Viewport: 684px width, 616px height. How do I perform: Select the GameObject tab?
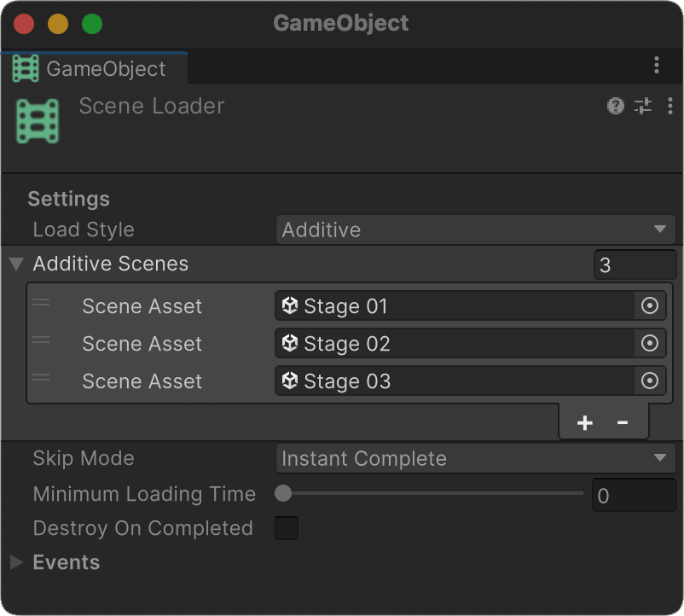pos(94,68)
